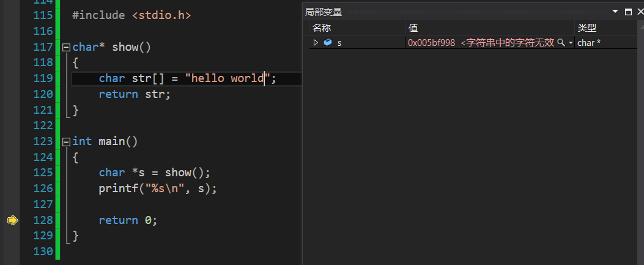Click the yellow current-statement arrow at line 128
The height and width of the screenshot is (265, 644).
[x=12, y=220]
